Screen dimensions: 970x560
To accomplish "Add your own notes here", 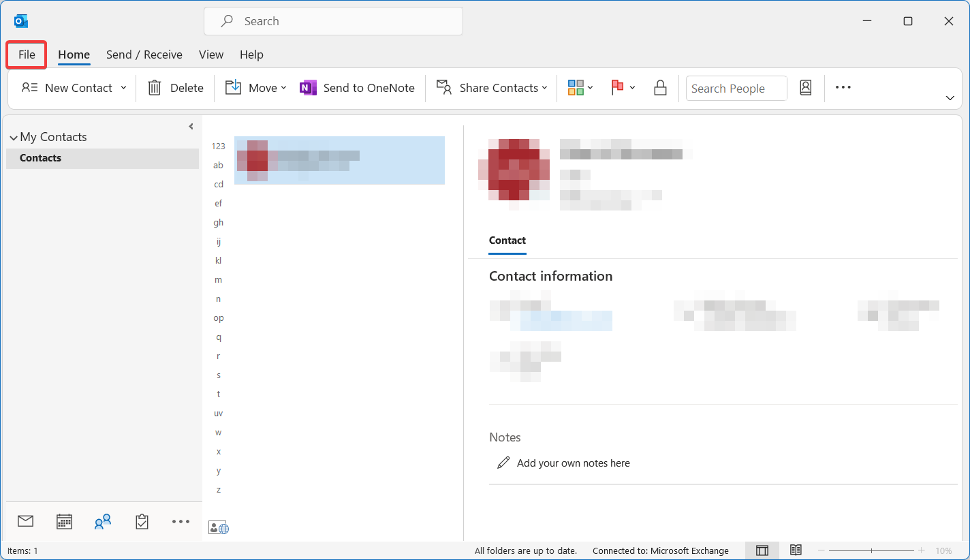I will 574,463.
